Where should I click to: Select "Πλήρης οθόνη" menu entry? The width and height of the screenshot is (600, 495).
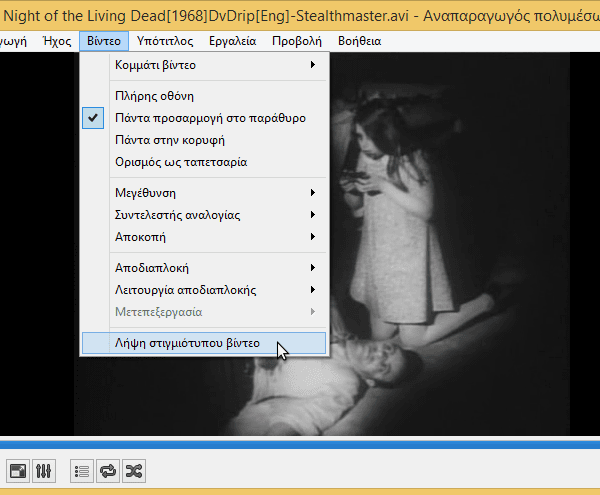coord(204,96)
